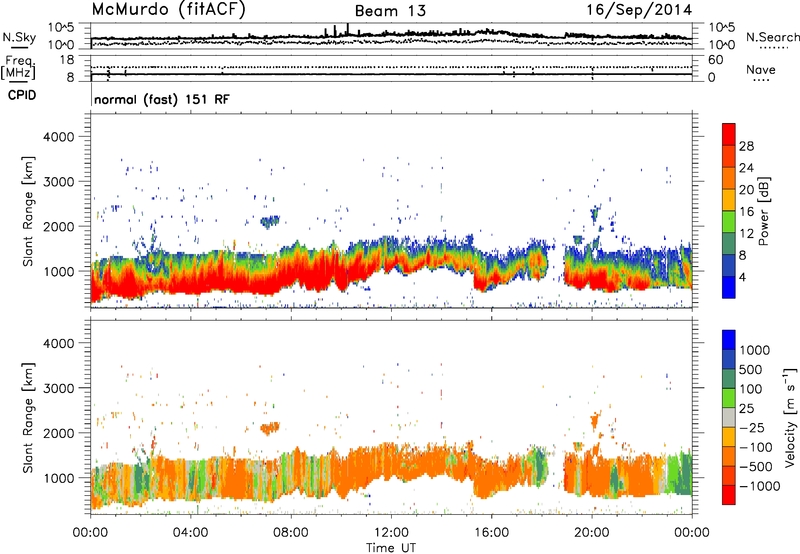Click the 'N.Sky' legend label
Image resolution: width=800 pixels, height=554 pixels.
pos(19,37)
